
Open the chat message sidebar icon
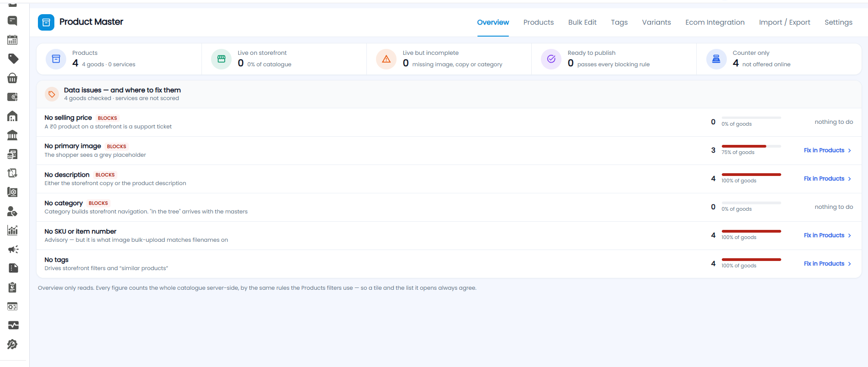pos(12,21)
